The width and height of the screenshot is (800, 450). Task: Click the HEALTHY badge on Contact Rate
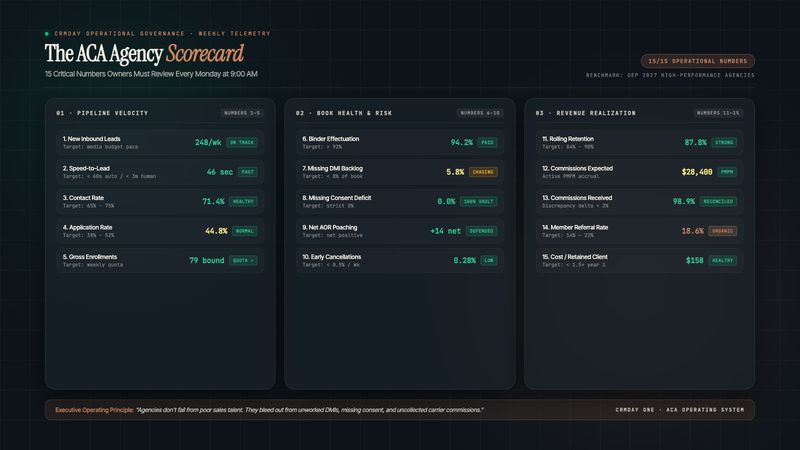pos(243,202)
